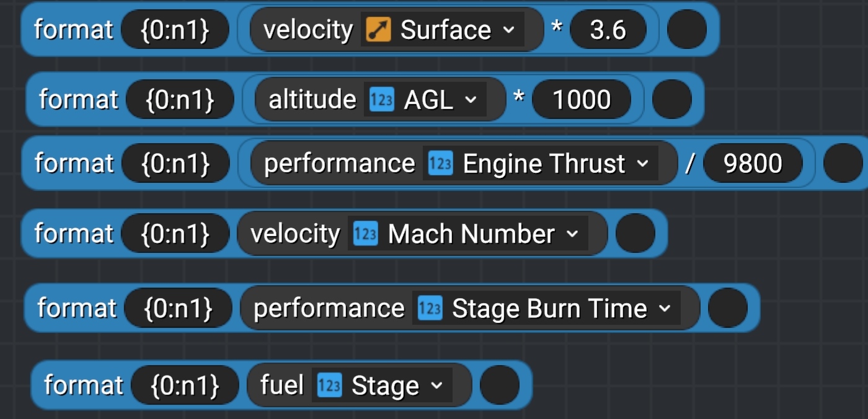The image size is (868, 419).
Task: Click the empty slot at the end of the Mach Number block
Action: (635, 234)
